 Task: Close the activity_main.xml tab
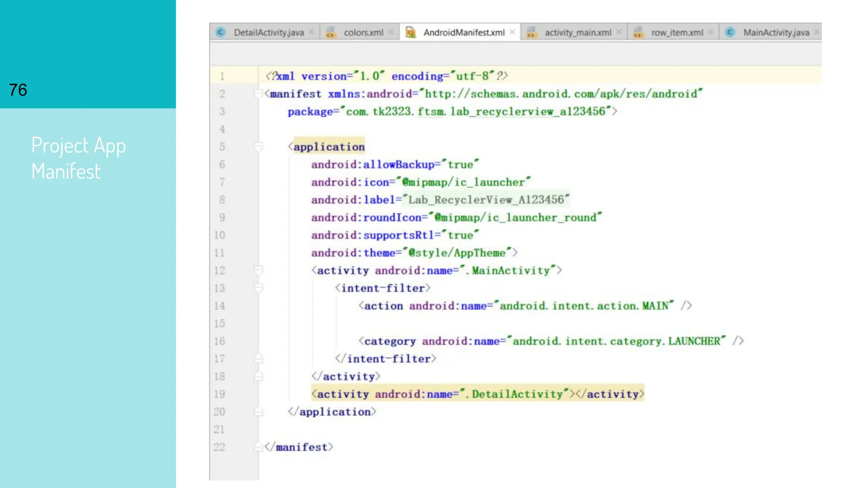pos(619,32)
